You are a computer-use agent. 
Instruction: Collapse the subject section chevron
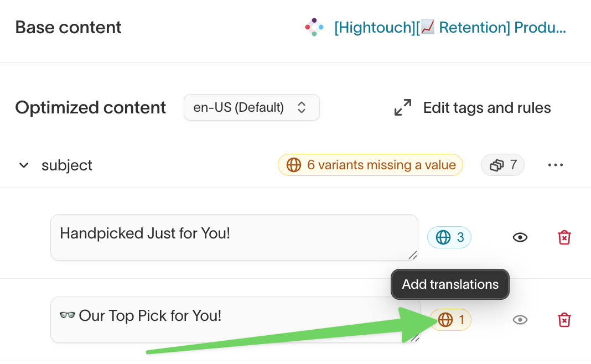click(24, 165)
